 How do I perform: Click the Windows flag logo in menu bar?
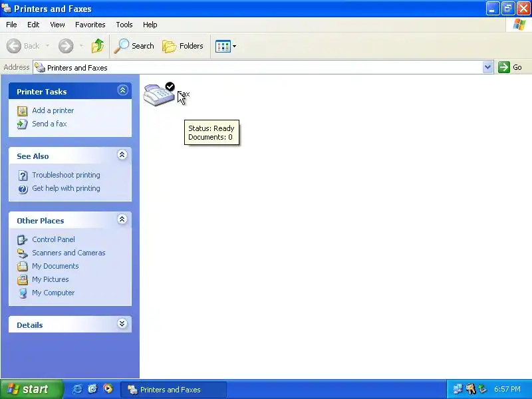[519, 25]
